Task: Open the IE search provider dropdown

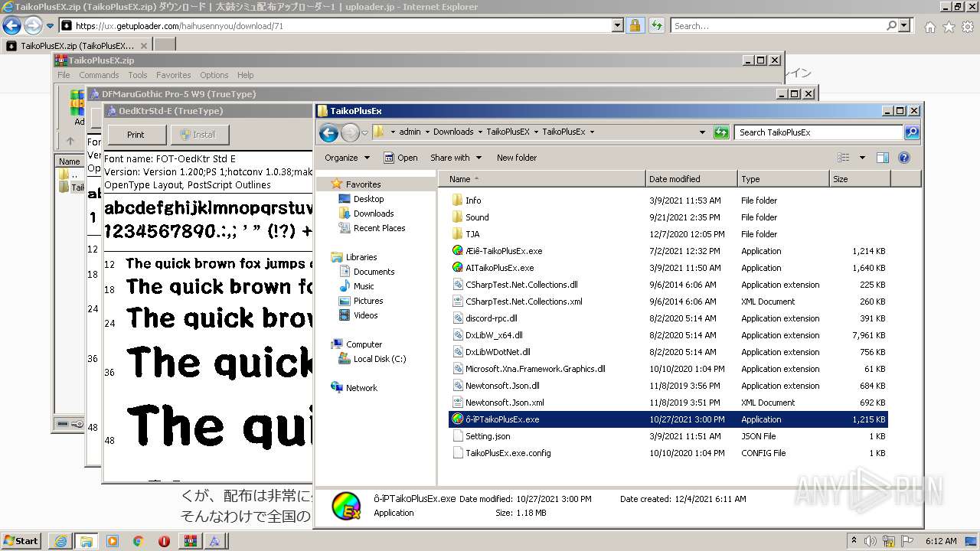Action: [905, 25]
